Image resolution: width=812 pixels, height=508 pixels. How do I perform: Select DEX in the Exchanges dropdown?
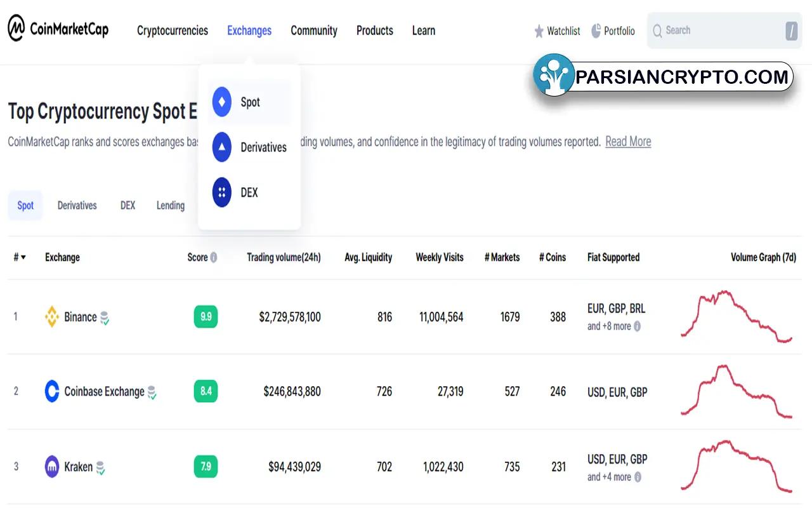[249, 192]
